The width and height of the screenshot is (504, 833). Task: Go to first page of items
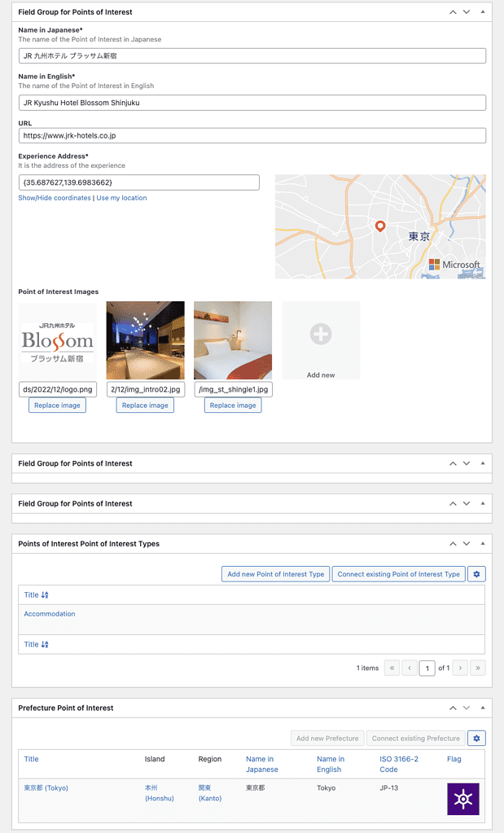pyautogui.click(x=392, y=668)
